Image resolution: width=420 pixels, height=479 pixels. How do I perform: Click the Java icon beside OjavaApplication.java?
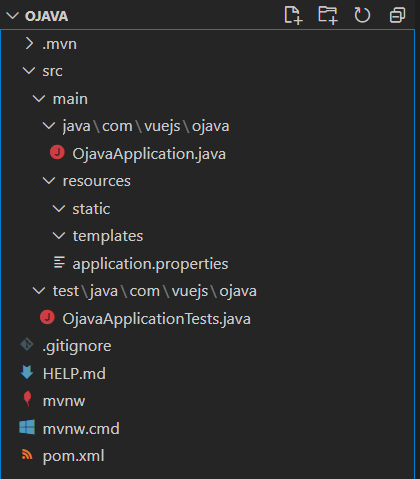click(x=57, y=153)
